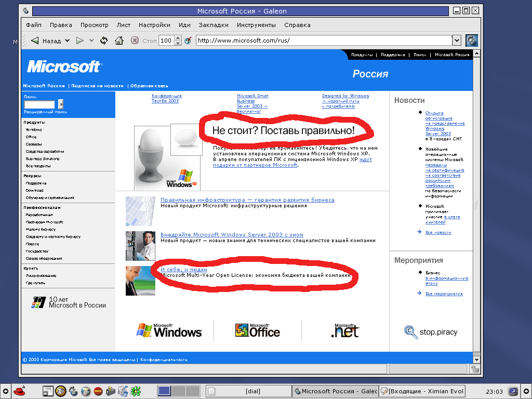Click the red no-entry icon in panel
The image size is (532, 399).
click(x=98, y=391)
